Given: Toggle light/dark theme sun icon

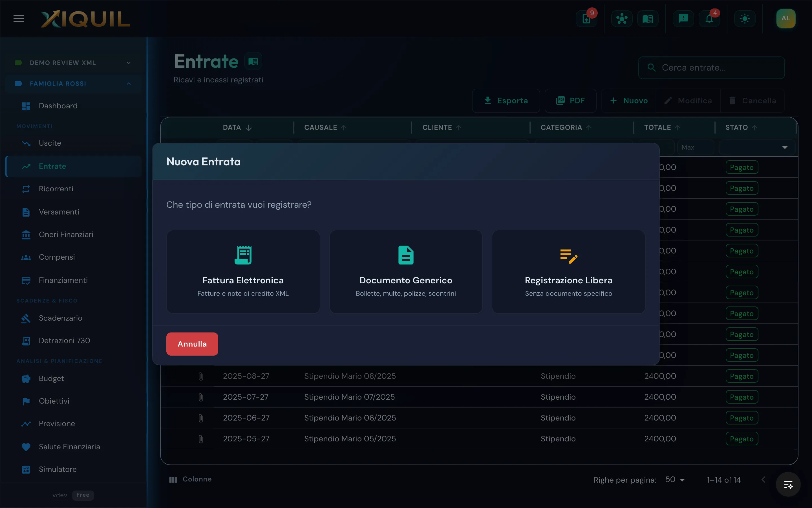Looking at the screenshot, I should (745, 18).
